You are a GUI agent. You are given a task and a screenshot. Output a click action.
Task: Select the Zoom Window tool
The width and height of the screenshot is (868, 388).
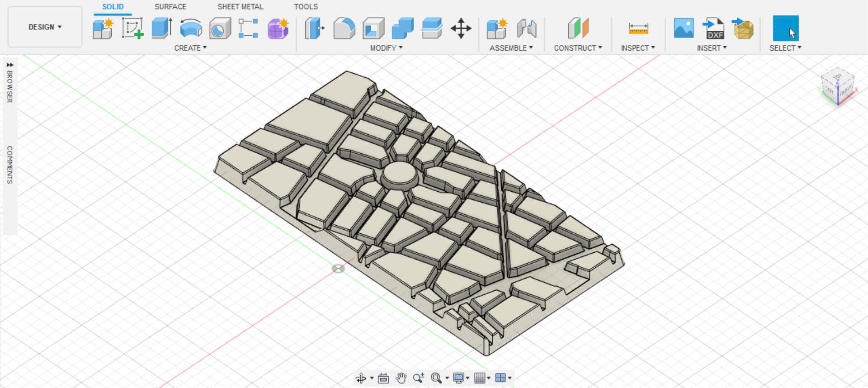point(419,378)
